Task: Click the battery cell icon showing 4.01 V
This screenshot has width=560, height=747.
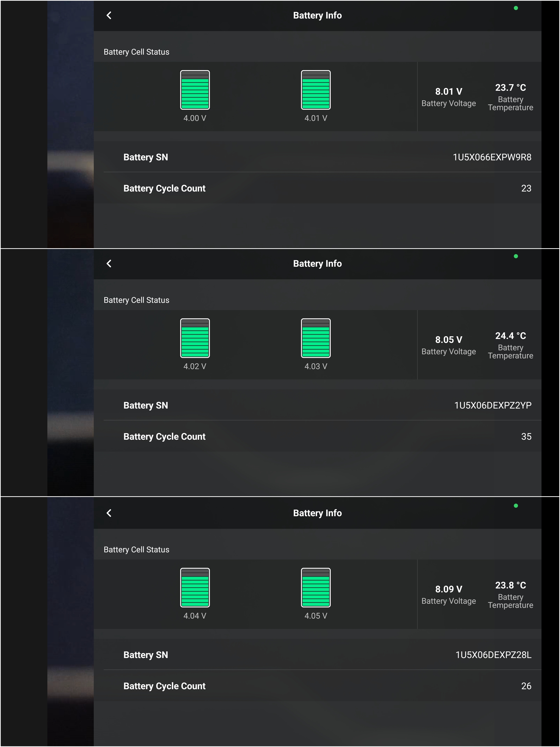Action: 316,90
